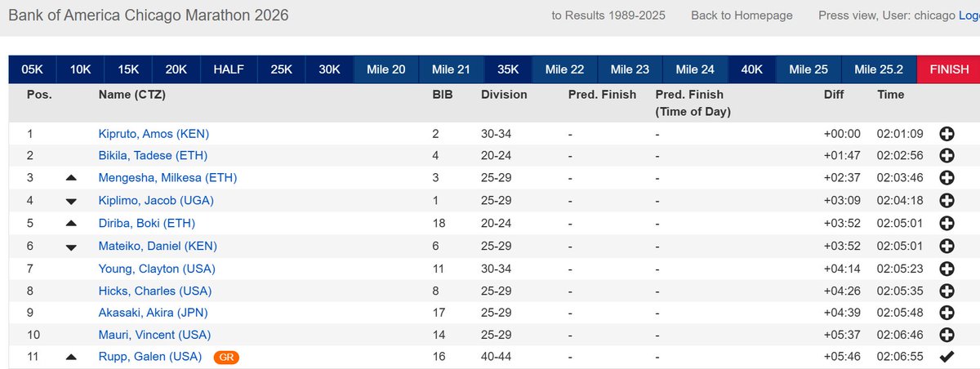Click the Pos. column header

[39, 95]
